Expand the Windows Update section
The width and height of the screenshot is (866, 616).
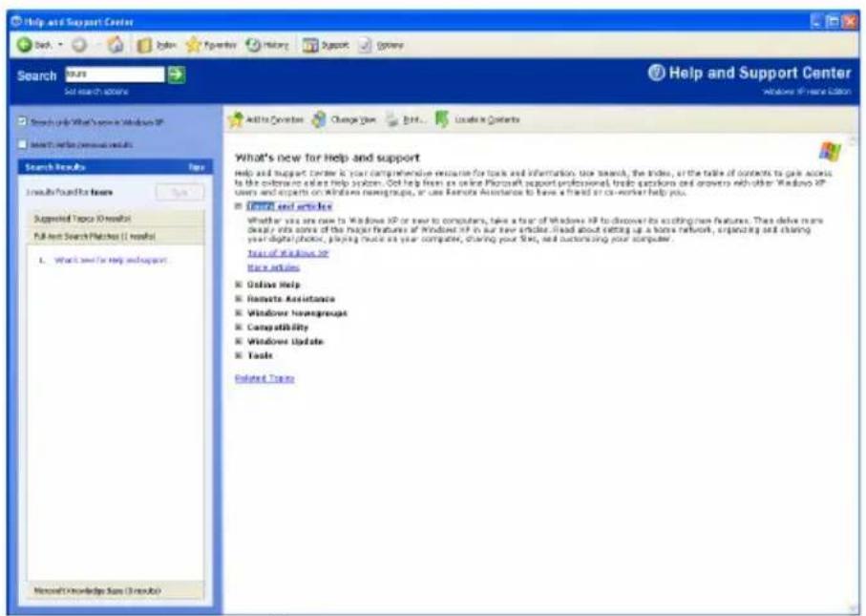tap(239, 341)
